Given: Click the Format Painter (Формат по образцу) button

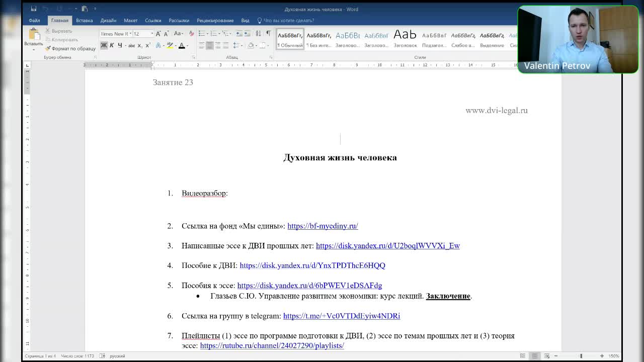Looking at the screenshot, I should (70, 49).
